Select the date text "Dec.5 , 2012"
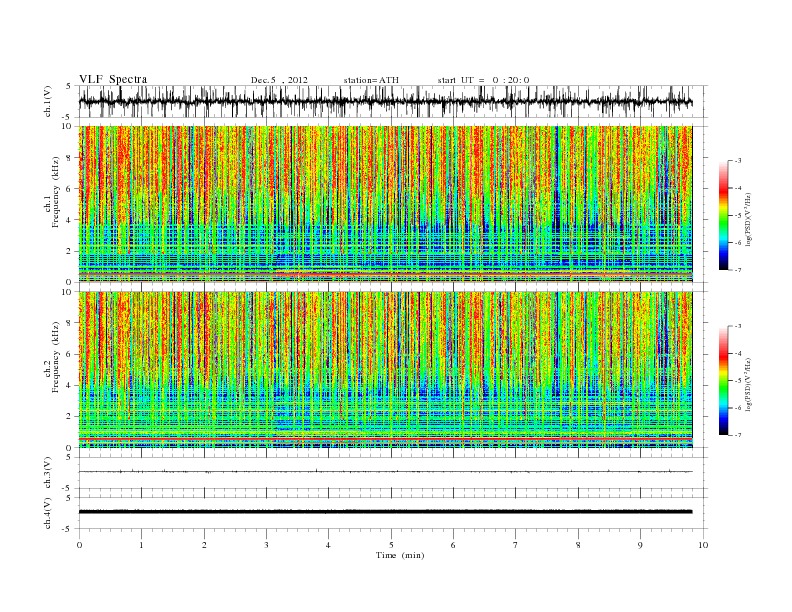 coord(279,80)
